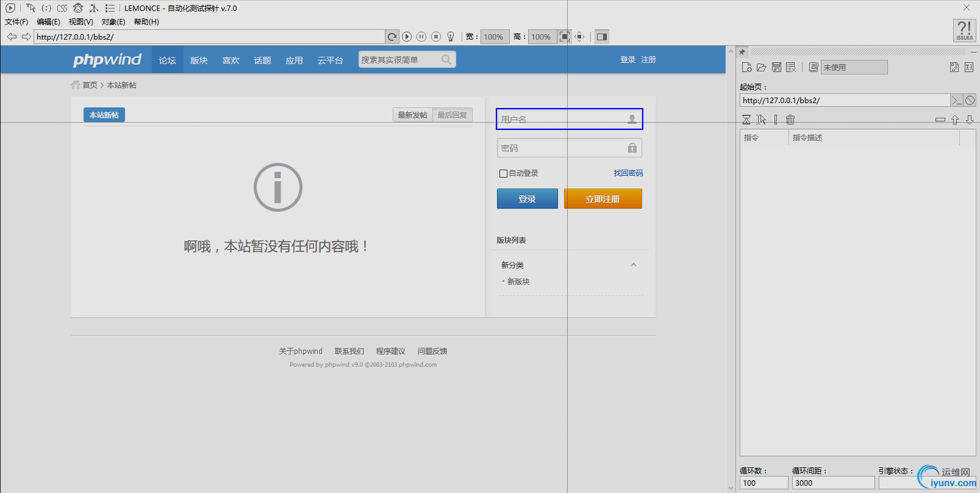Start playback using the circular play button

tap(407, 37)
